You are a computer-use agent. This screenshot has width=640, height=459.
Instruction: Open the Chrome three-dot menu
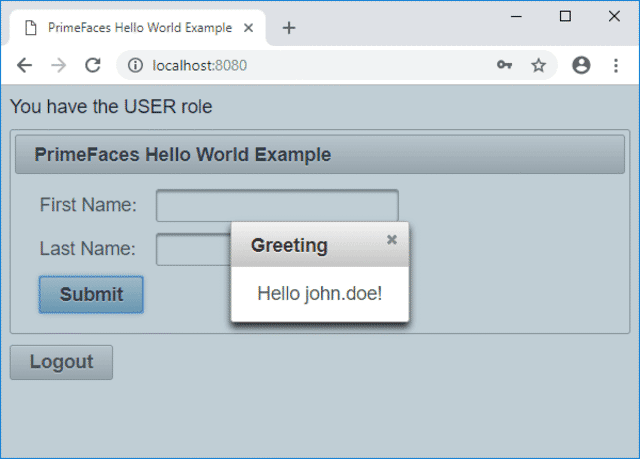(616, 65)
